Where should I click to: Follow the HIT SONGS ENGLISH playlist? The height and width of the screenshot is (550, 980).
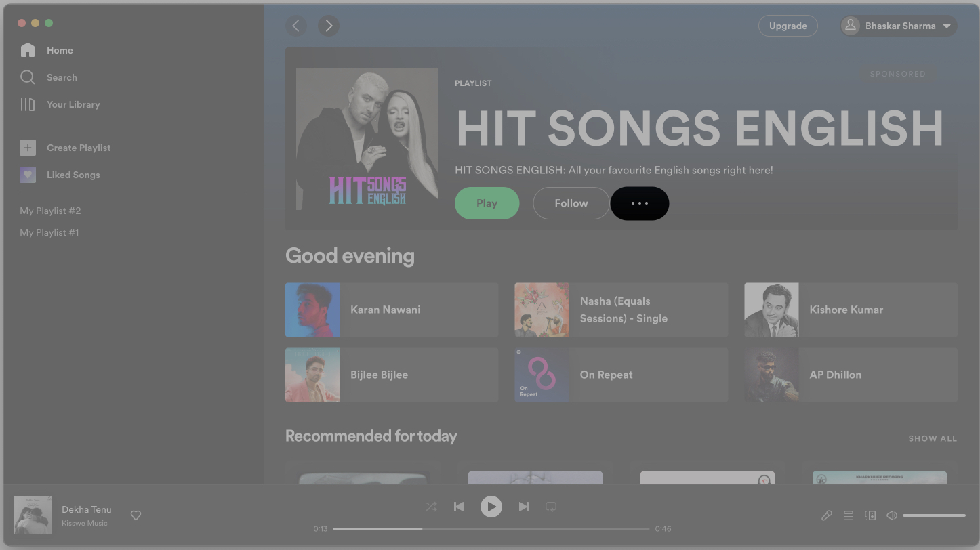tap(570, 203)
